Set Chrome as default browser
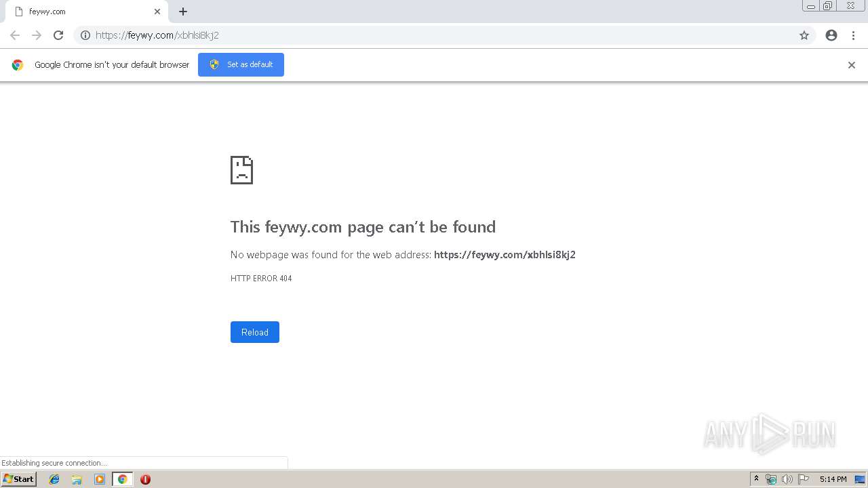The image size is (868, 488). point(241,64)
